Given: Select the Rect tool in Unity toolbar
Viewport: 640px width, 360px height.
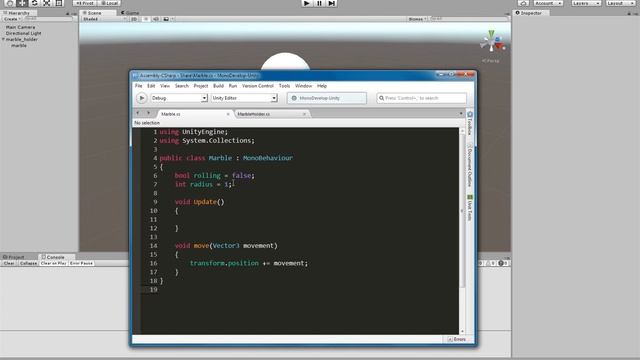Looking at the screenshot, I should tap(59, 3).
